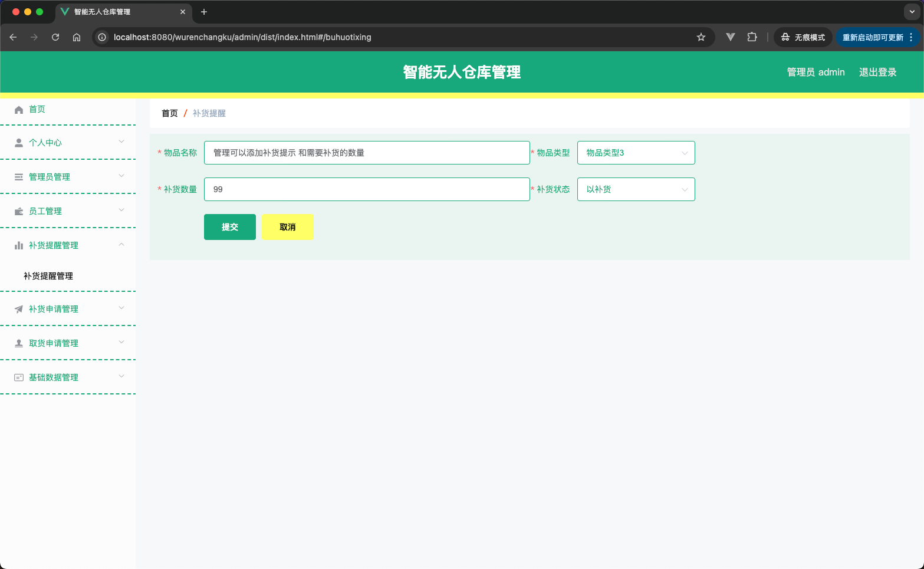This screenshot has width=924, height=569.
Task: Reload the page with refresh icon
Action: 55,37
